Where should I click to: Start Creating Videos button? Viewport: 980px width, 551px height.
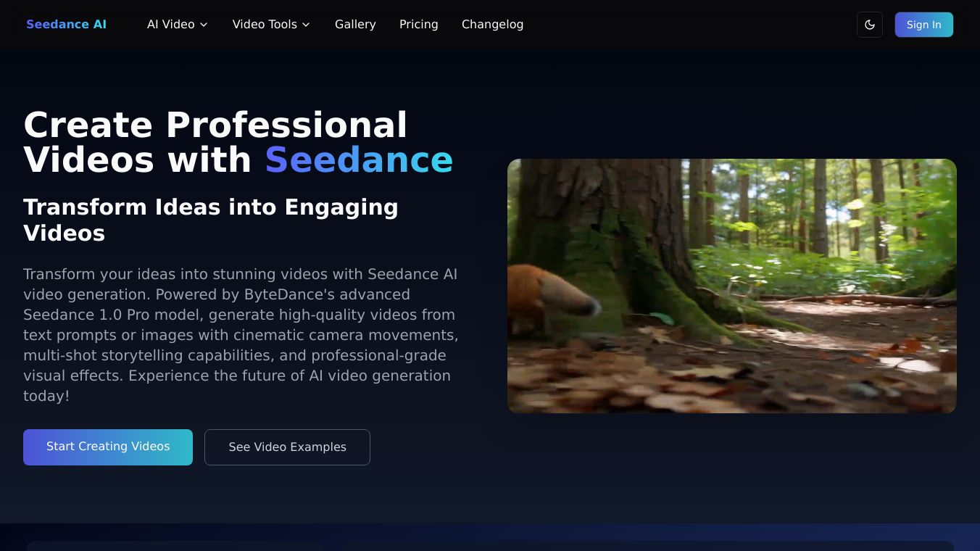(x=108, y=447)
